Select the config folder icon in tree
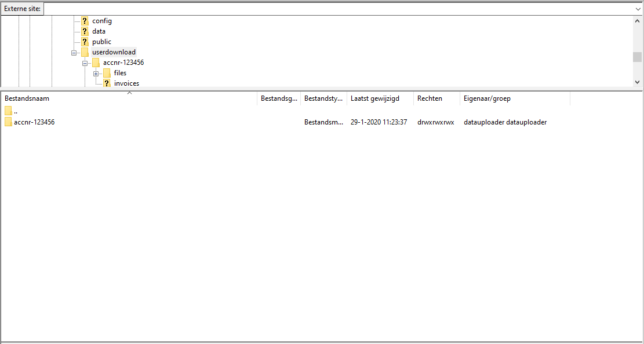 85,21
